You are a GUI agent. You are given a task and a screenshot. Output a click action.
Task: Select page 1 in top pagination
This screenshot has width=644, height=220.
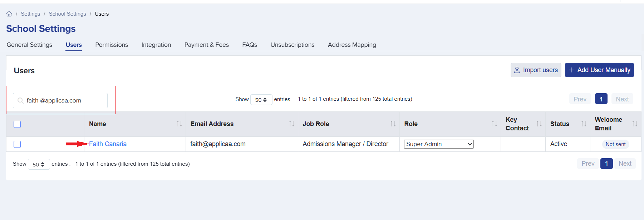click(x=601, y=99)
